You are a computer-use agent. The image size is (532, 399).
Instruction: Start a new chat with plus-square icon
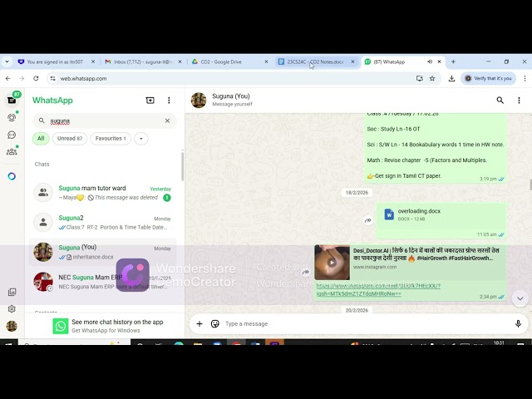(x=150, y=101)
